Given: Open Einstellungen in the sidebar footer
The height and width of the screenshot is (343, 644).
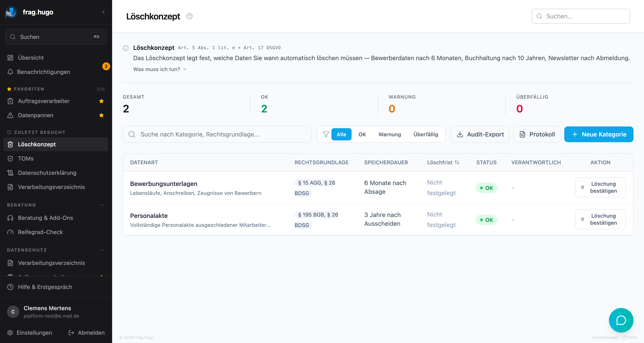Looking at the screenshot, I should click(x=30, y=332).
